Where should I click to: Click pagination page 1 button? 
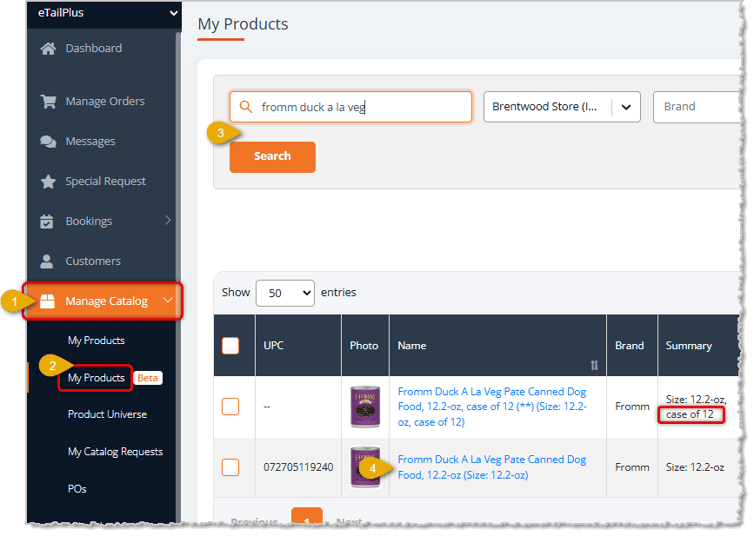click(x=307, y=515)
